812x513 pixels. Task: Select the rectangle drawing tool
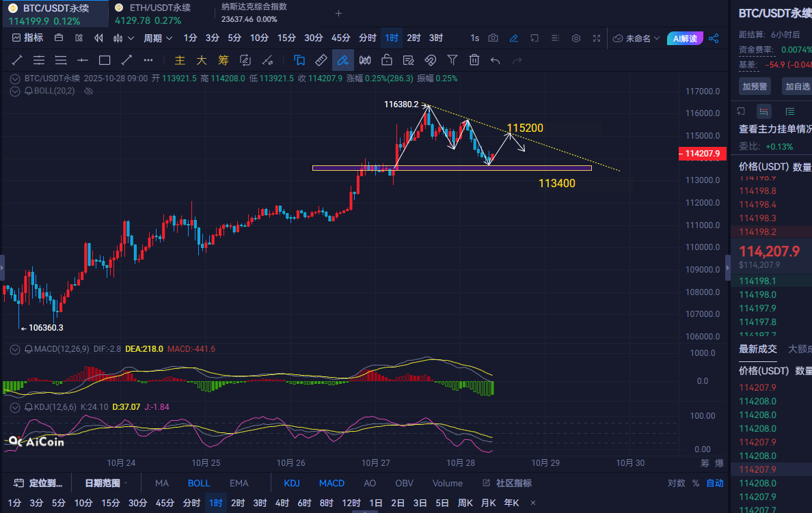105,60
